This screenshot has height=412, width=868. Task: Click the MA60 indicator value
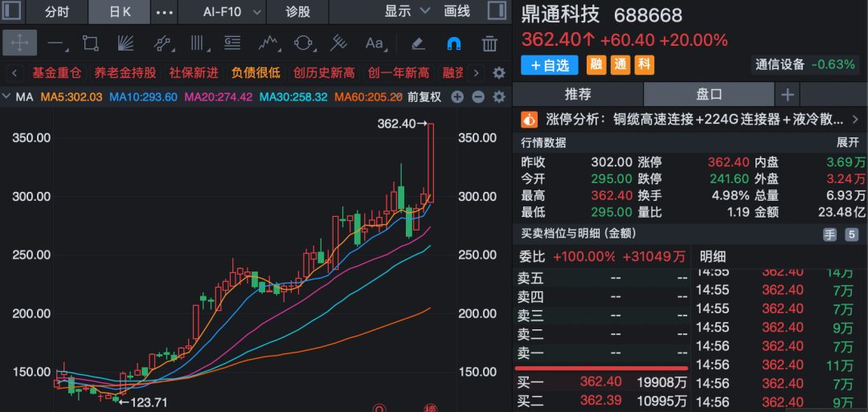pos(368,97)
